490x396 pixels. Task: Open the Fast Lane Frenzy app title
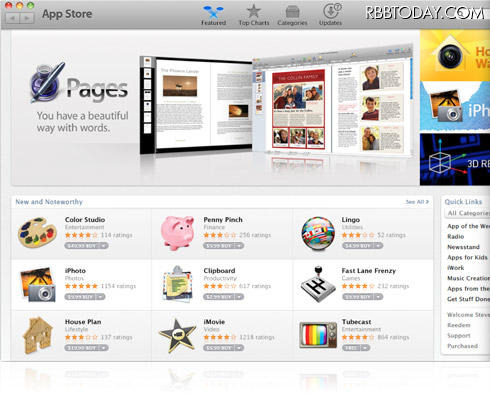[369, 271]
